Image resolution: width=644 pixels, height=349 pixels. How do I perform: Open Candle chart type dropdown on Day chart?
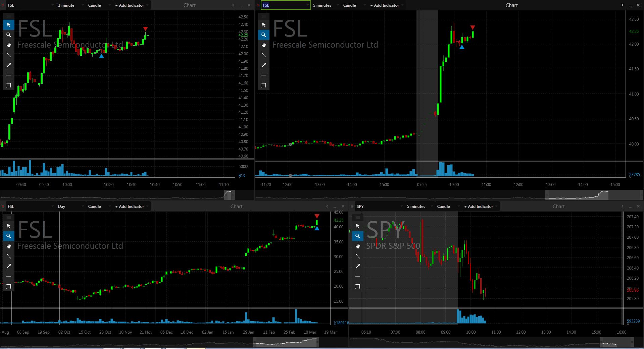point(99,207)
